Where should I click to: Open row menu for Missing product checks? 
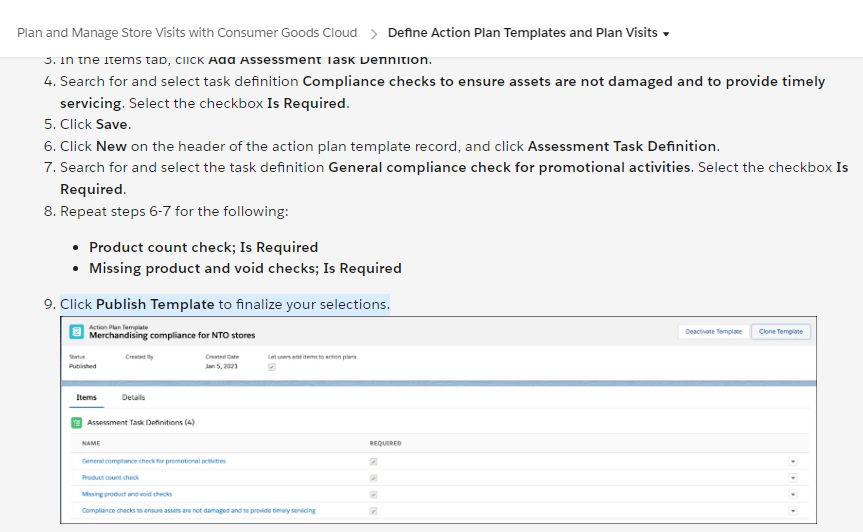(x=793, y=495)
